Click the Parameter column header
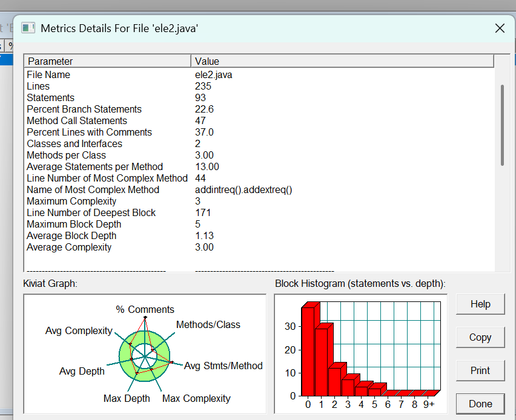 click(107, 61)
